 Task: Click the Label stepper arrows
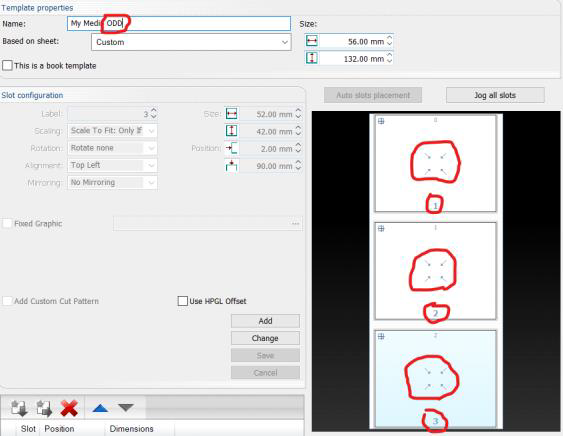pos(154,114)
